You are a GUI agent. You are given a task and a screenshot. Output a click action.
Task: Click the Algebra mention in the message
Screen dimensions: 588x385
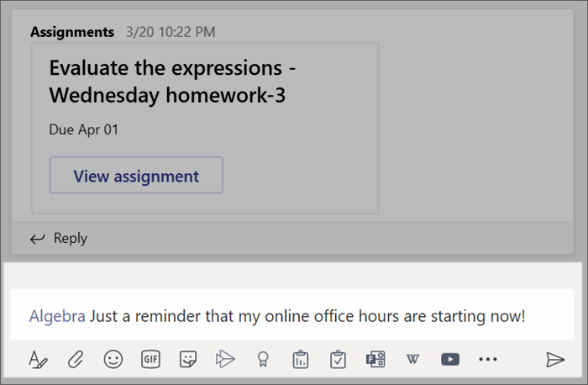(x=57, y=317)
